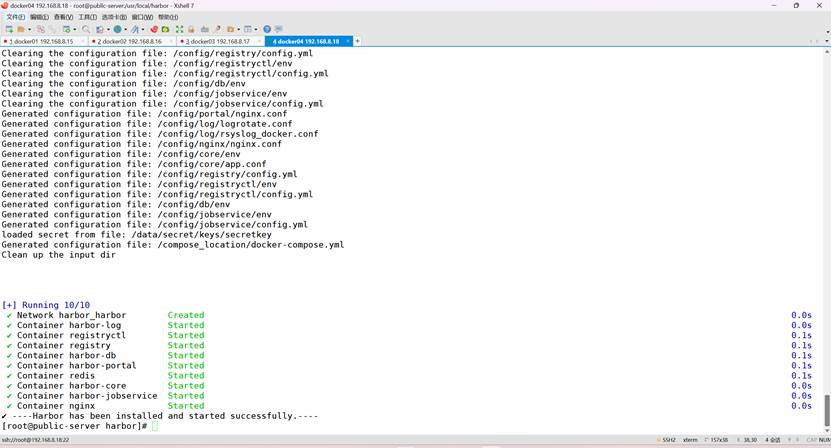Click the Find magnifier icon
This screenshot has height=448, width=831.
tap(86, 29)
